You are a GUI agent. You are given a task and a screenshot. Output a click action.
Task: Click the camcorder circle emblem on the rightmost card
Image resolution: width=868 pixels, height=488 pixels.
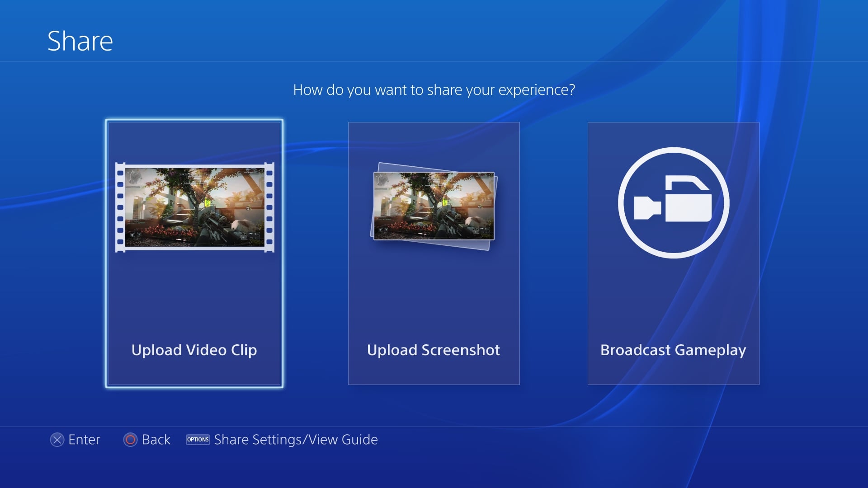click(x=673, y=202)
